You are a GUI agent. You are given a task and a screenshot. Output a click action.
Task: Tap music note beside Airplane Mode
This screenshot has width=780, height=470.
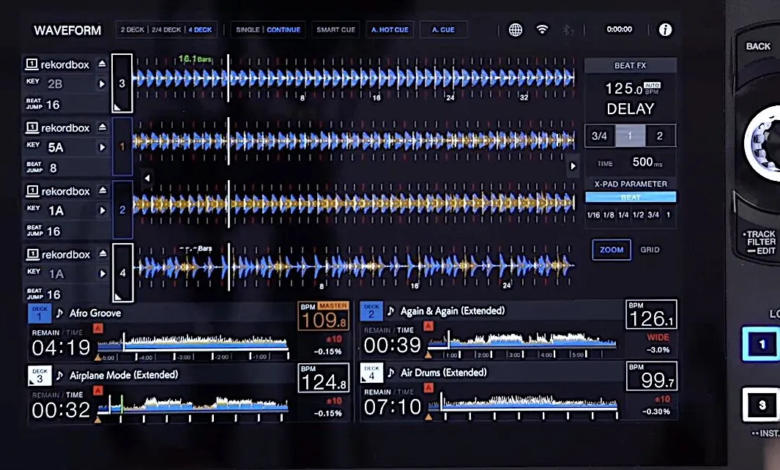coord(60,375)
